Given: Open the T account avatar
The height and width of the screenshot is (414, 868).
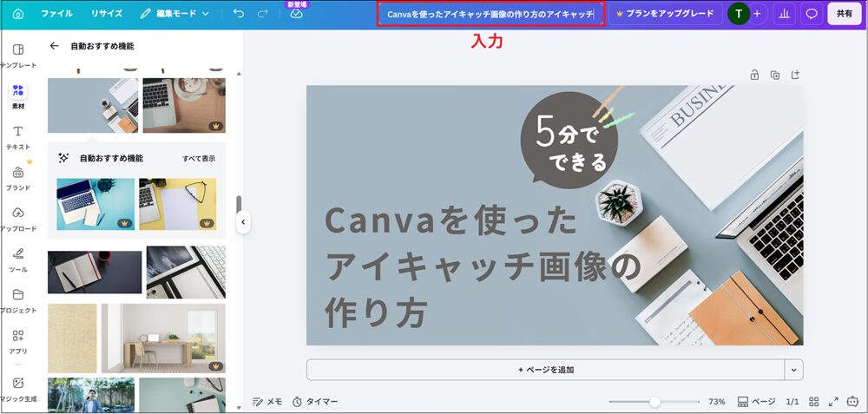Looking at the screenshot, I should click(x=738, y=14).
